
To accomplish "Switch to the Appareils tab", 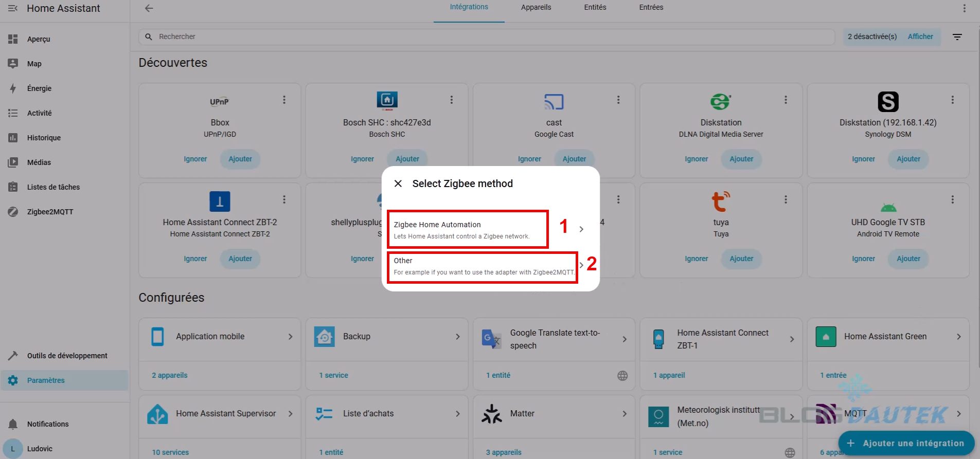I will point(536,7).
